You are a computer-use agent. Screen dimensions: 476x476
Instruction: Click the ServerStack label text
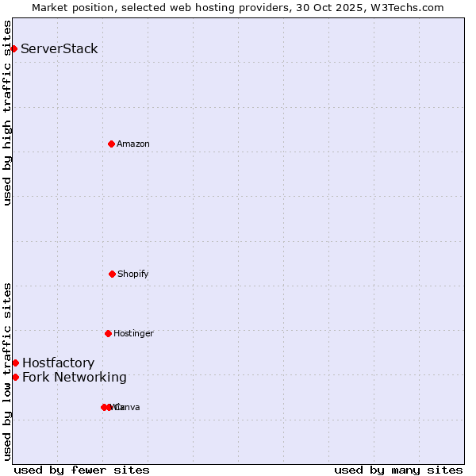(x=59, y=49)
